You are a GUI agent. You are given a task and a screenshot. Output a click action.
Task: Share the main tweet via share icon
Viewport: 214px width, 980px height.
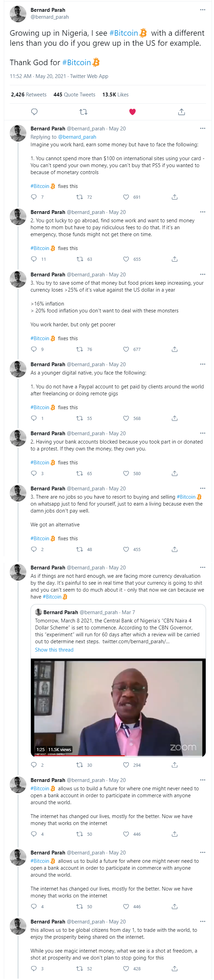tap(181, 112)
